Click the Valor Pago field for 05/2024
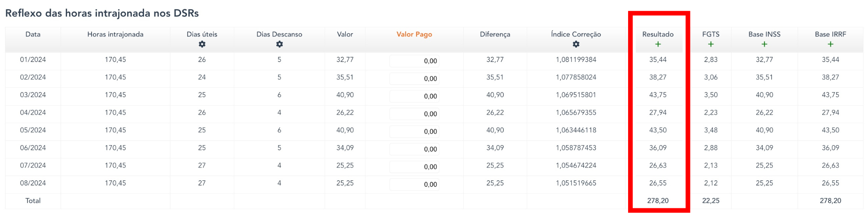868x213 pixels. tap(414, 132)
